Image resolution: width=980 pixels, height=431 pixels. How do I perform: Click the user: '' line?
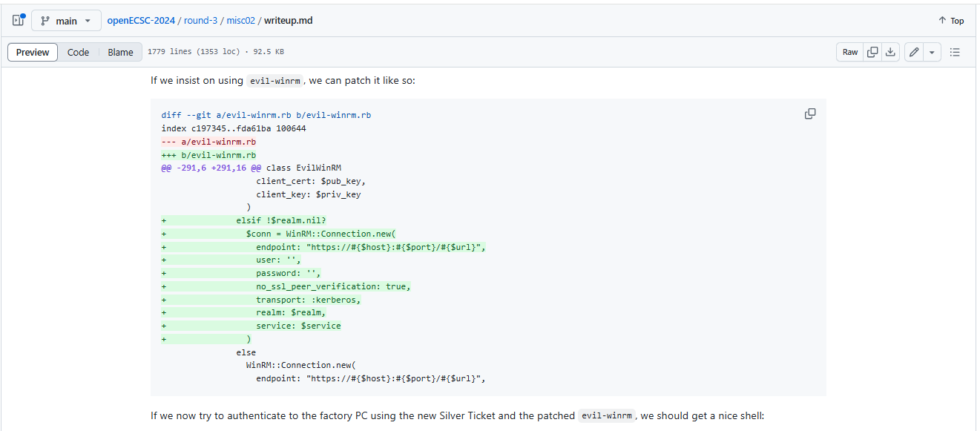point(278,260)
